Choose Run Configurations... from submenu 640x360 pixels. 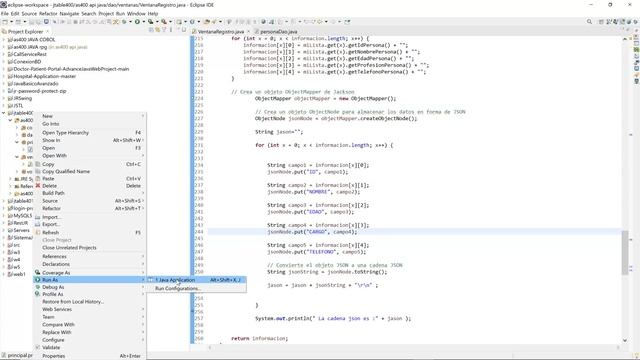pyautogui.click(x=196, y=289)
